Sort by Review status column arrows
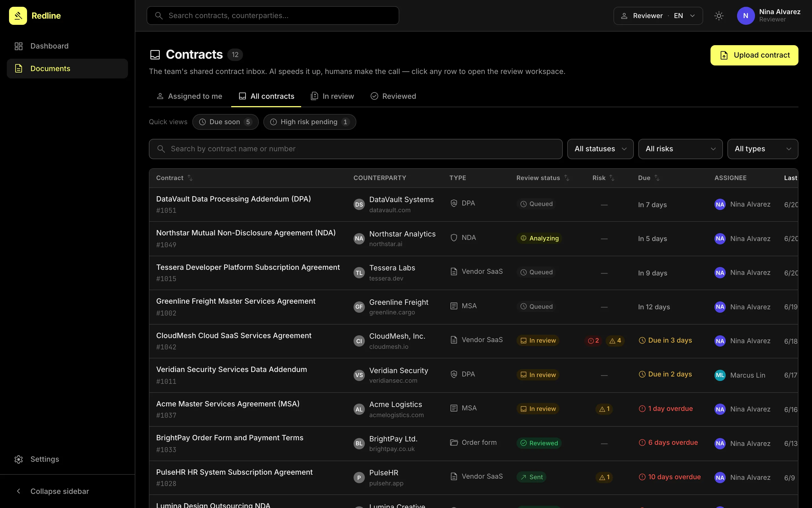812x508 pixels. 567,178
